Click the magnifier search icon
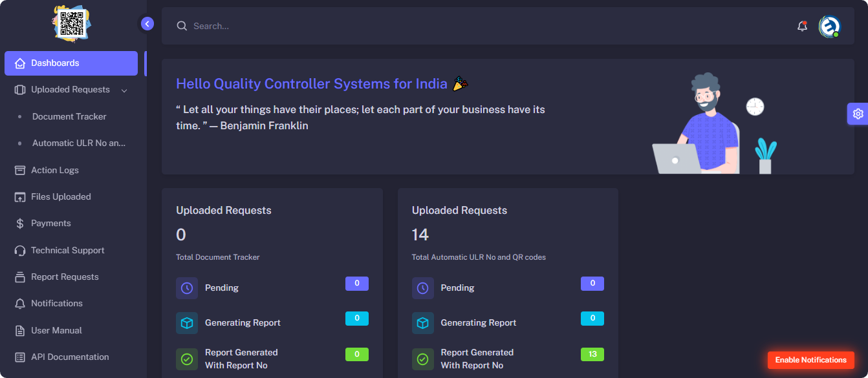 (x=182, y=26)
